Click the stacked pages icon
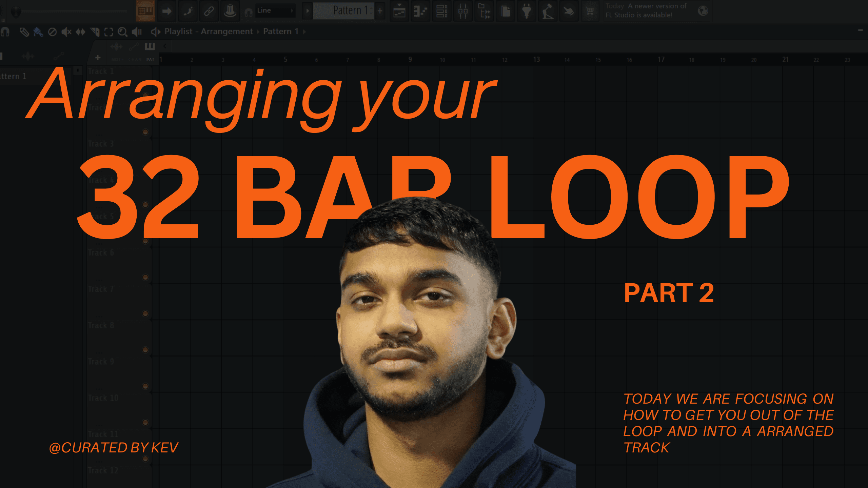The width and height of the screenshot is (868, 488). 506,11
